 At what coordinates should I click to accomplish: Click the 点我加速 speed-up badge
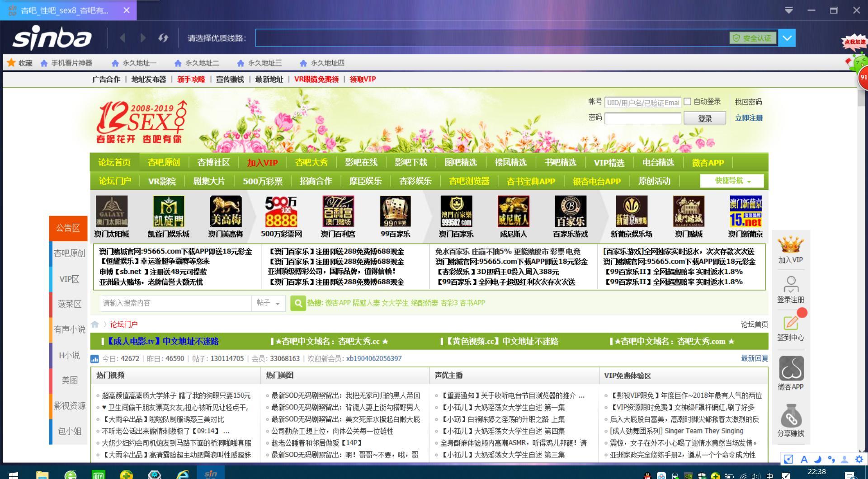854,42
